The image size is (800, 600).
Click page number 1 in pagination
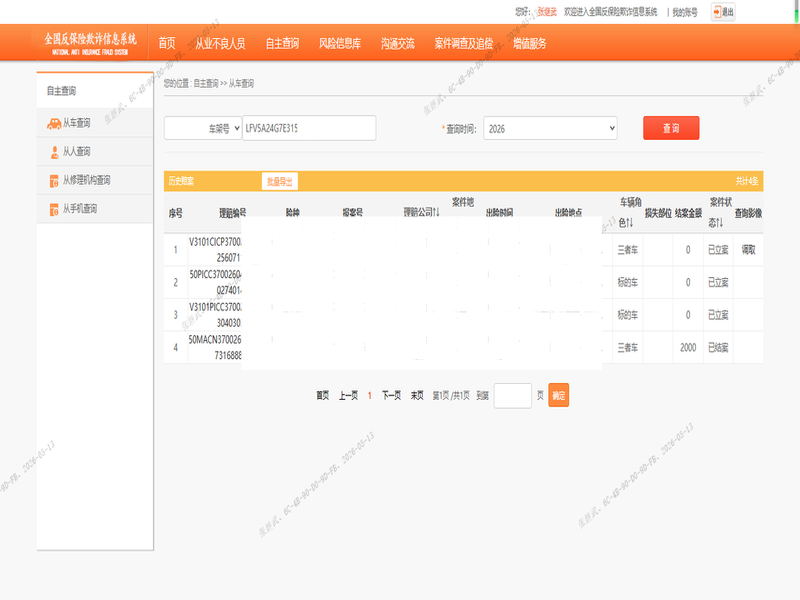point(369,395)
